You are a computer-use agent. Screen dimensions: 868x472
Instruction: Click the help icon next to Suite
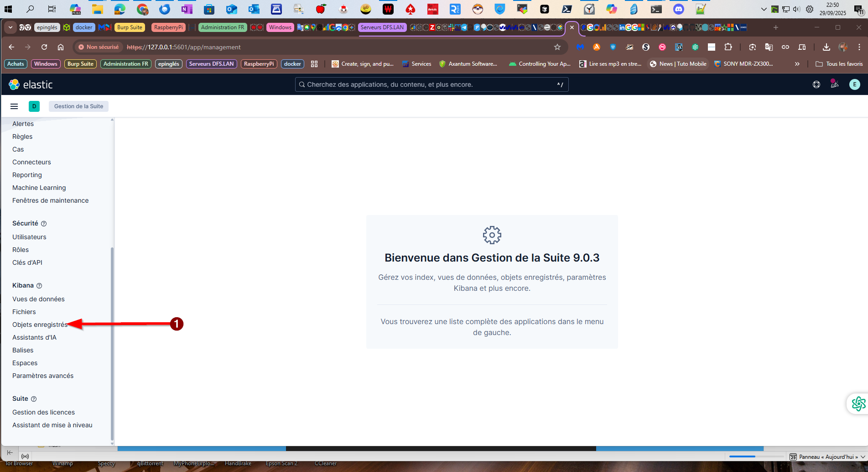pos(34,399)
